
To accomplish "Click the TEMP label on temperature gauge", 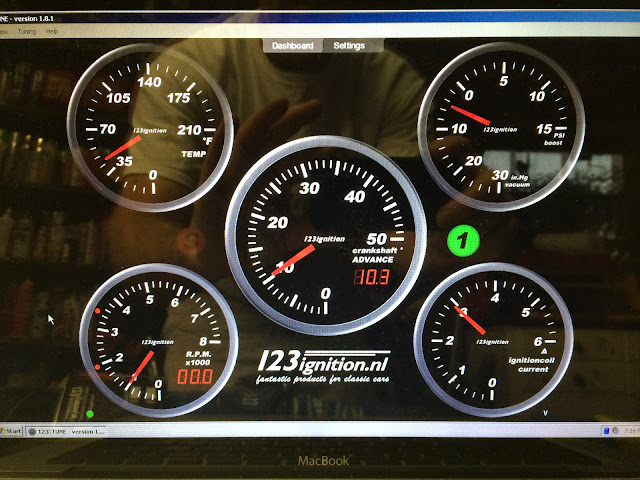I will tap(194, 154).
